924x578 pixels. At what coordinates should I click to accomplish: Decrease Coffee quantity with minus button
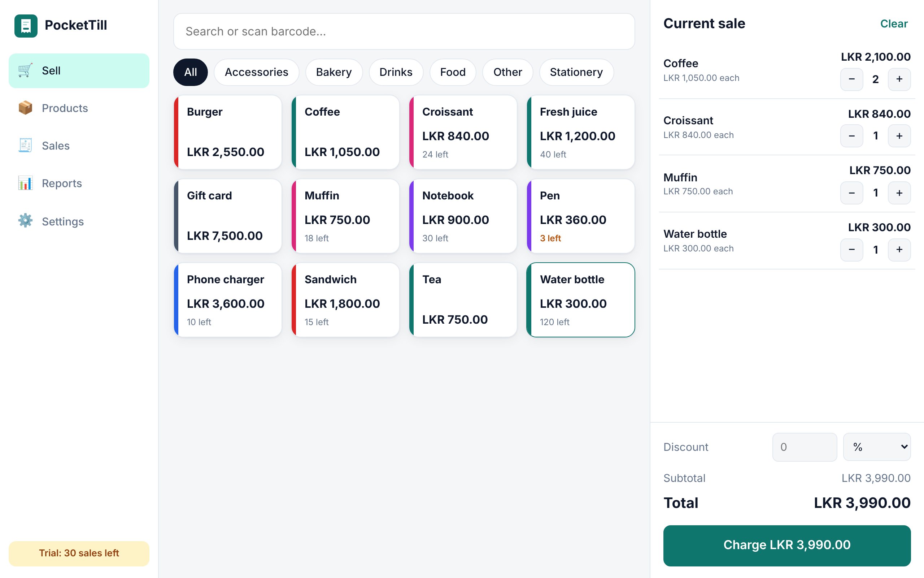(x=851, y=79)
